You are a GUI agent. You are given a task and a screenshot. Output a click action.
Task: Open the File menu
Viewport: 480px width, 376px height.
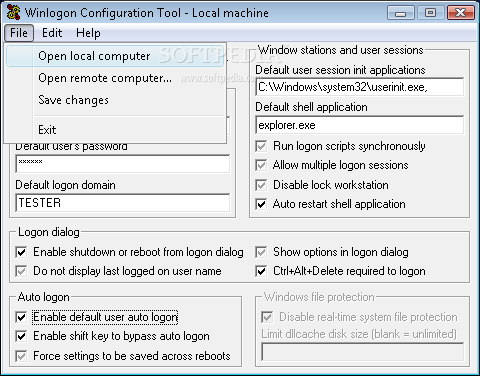click(x=19, y=33)
